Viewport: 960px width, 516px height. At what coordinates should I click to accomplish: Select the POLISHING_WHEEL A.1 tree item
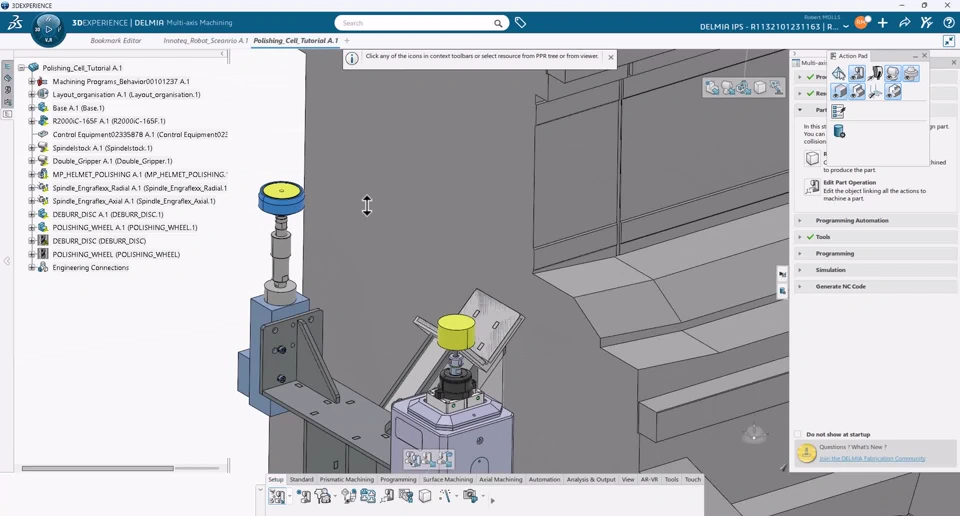click(x=125, y=228)
